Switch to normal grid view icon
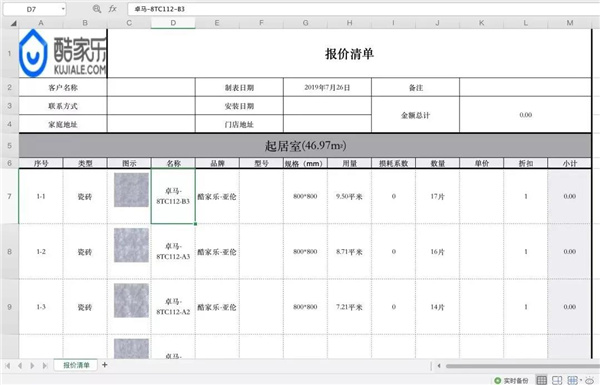 (541, 380)
